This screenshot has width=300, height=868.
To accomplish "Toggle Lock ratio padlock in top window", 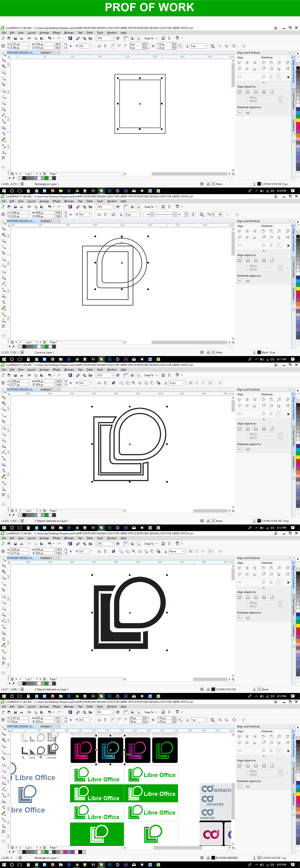I will (x=70, y=46).
